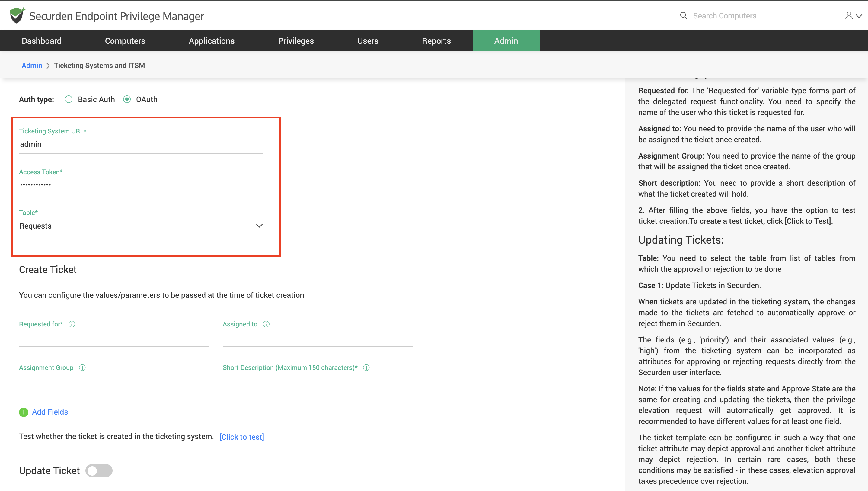Click the Assigned to input field
868x491 pixels.
(318, 339)
